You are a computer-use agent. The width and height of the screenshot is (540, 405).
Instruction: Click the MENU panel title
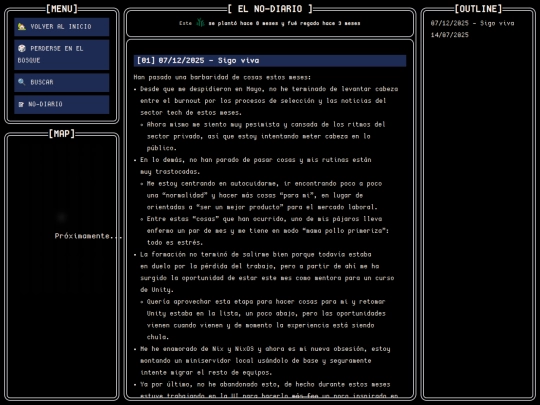coord(62,9)
